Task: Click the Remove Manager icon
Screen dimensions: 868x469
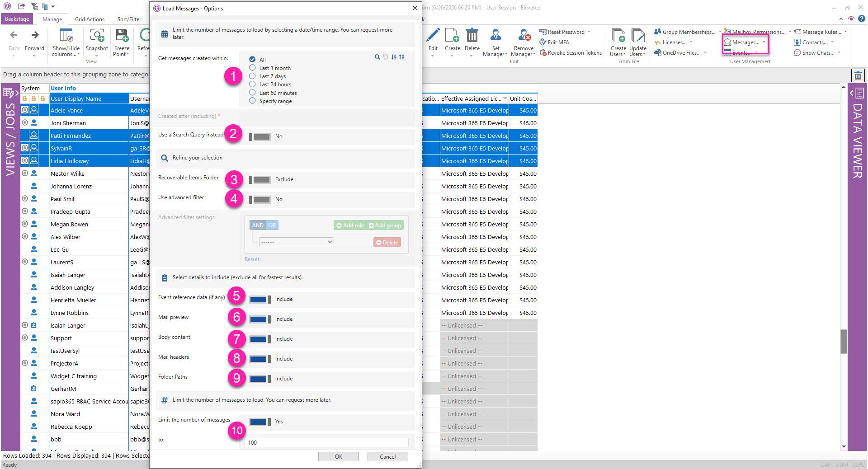Action: (524, 35)
